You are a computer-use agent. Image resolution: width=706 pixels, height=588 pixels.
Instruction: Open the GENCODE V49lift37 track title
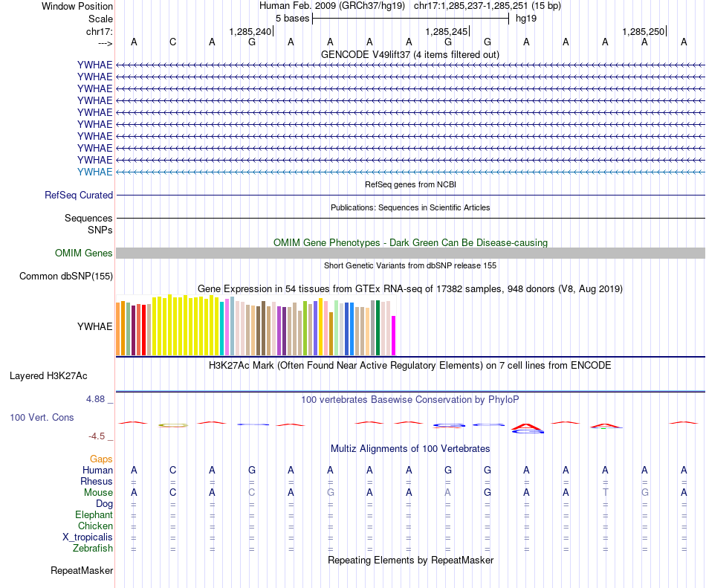pos(410,54)
